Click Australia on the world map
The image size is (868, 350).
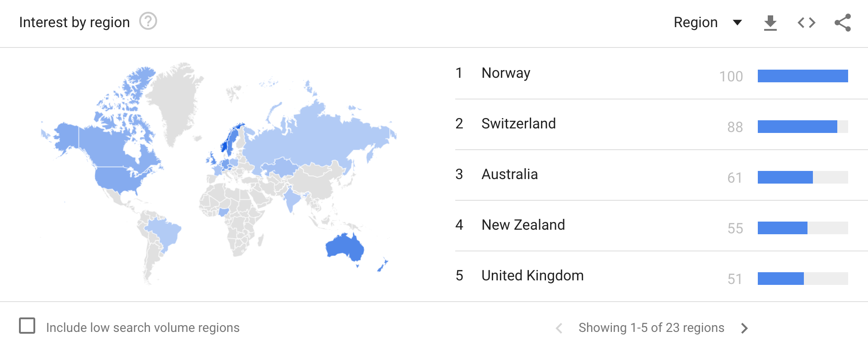pyautogui.click(x=344, y=247)
